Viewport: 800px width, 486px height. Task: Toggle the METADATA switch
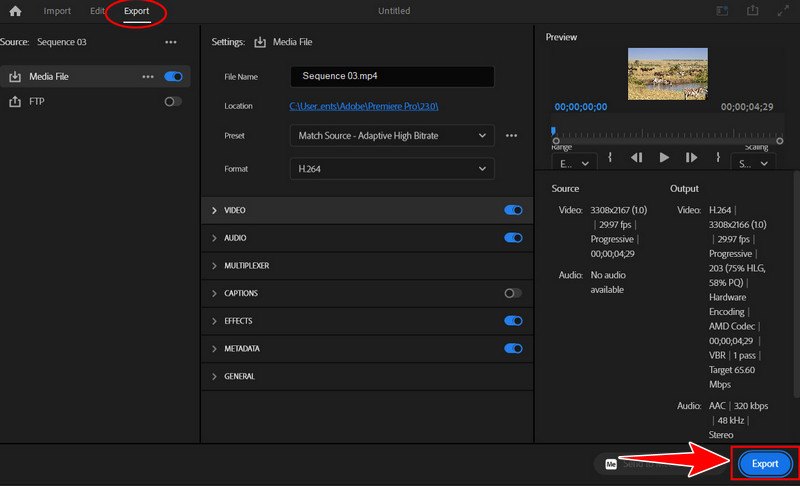pos(513,348)
